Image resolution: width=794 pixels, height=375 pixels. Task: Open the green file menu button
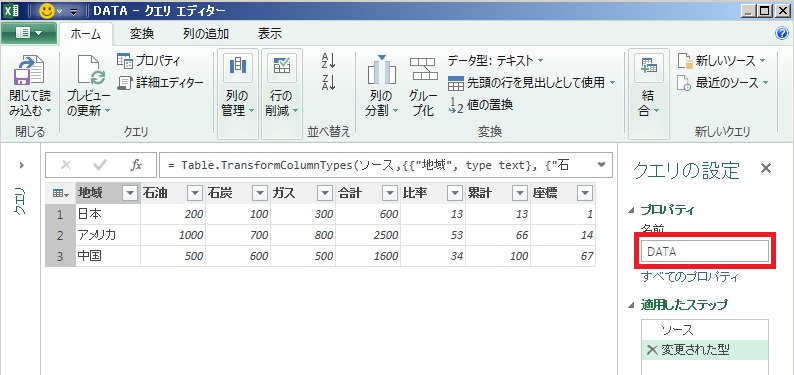[x=28, y=33]
